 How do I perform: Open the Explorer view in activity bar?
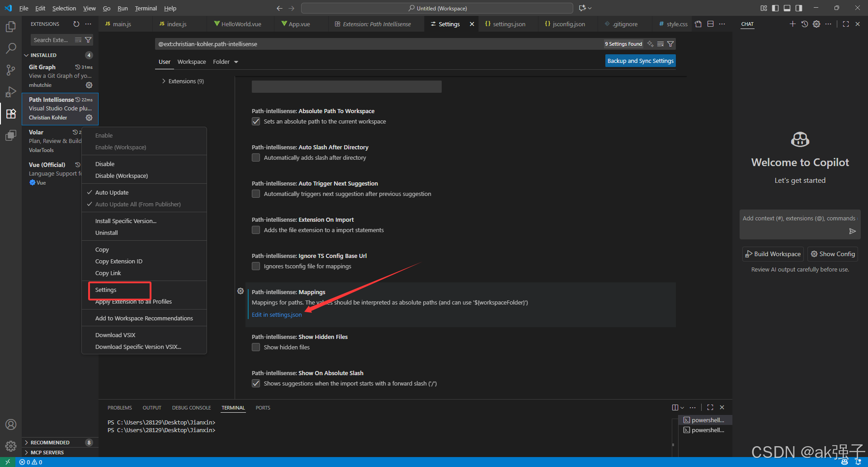click(10, 26)
